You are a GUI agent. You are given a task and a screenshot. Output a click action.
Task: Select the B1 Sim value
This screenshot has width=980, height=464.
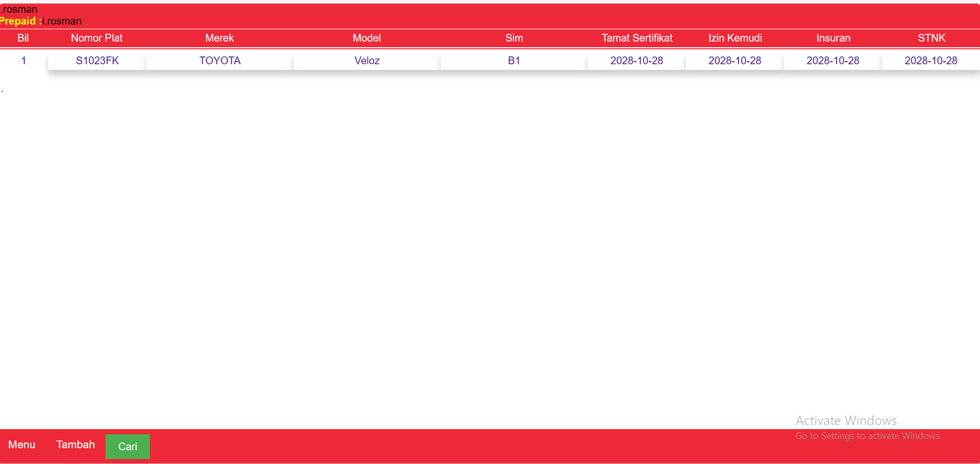pos(514,61)
